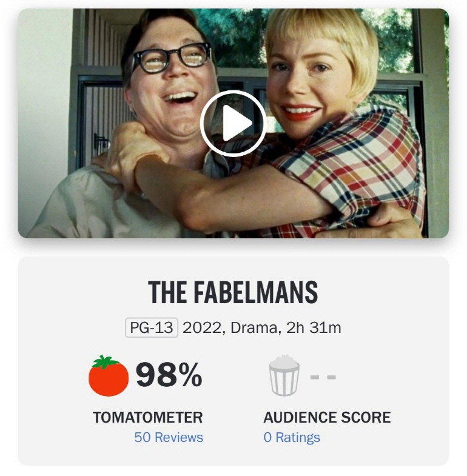
Task: Play The Fabelmans trailer video
Action: pos(233,124)
